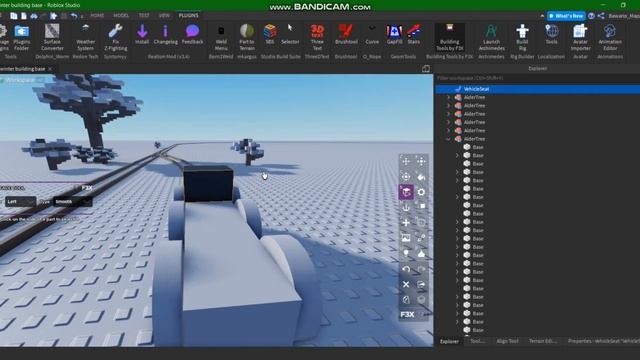Toggle the highlighted F3X Surface tool
The width and height of the screenshot is (640, 360).
[406, 192]
